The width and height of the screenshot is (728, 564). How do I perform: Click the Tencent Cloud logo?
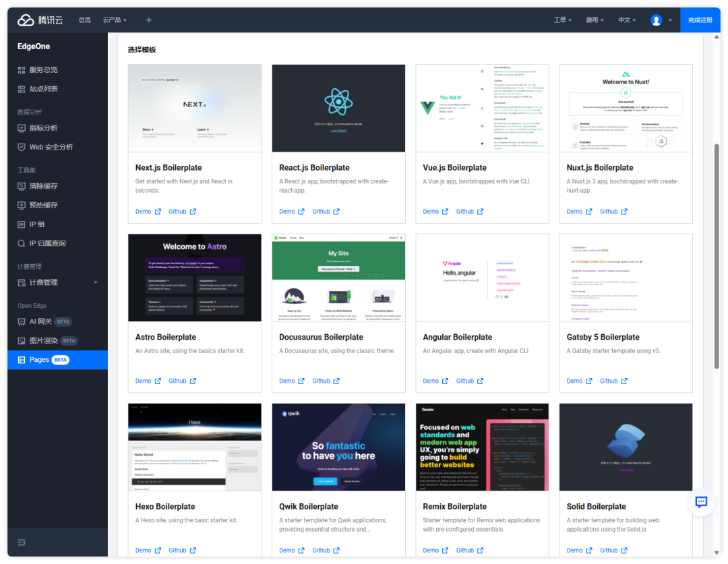click(40, 20)
